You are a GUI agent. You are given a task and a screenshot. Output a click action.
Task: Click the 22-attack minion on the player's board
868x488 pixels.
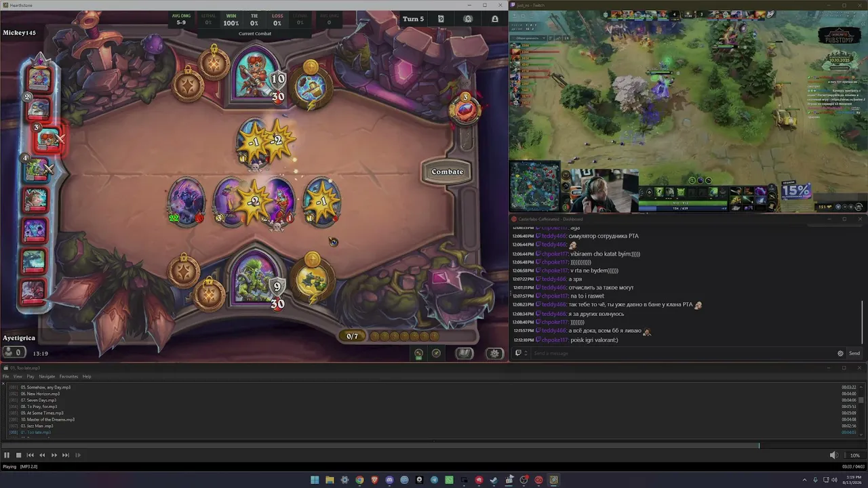coord(186,201)
